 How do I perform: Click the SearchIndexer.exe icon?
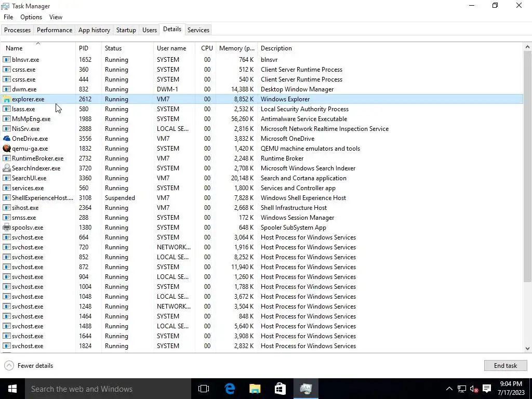tap(6, 168)
